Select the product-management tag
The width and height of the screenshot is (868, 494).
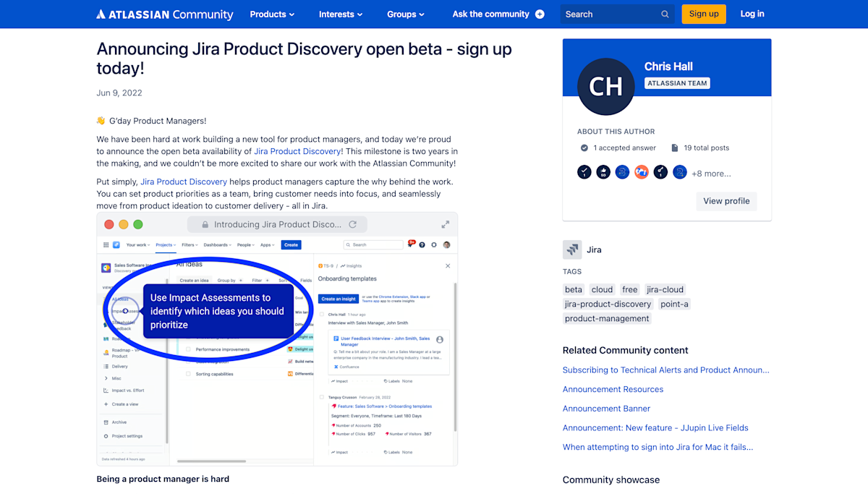pos(607,318)
